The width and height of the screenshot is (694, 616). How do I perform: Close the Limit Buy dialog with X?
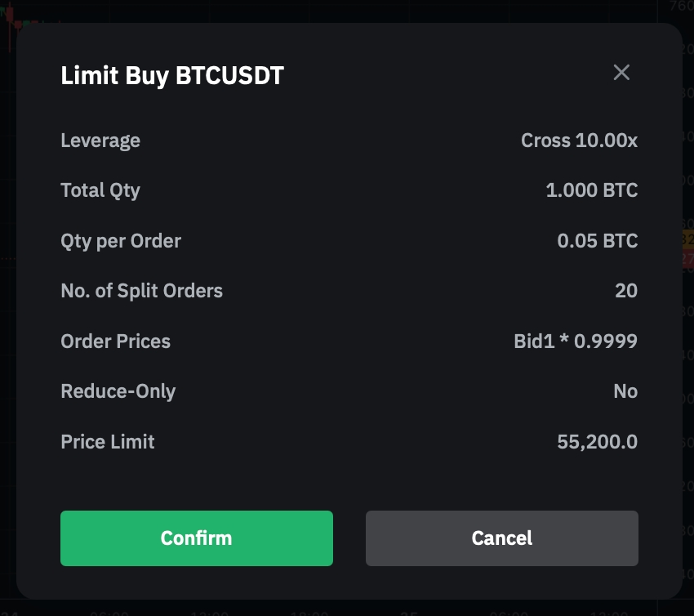(621, 73)
